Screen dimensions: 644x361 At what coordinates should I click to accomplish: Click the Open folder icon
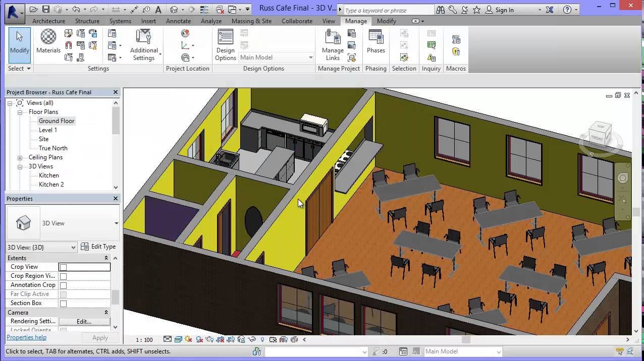34,10
